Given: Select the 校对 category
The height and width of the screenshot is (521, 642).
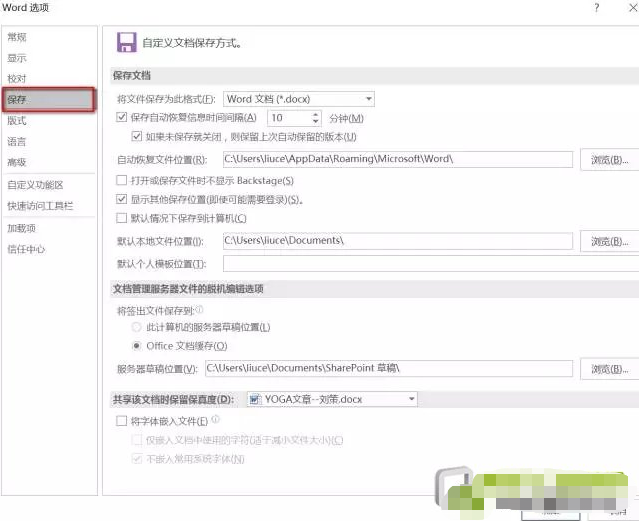Looking at the screenshot, I should pyautogui.click(x=17, y=79).
